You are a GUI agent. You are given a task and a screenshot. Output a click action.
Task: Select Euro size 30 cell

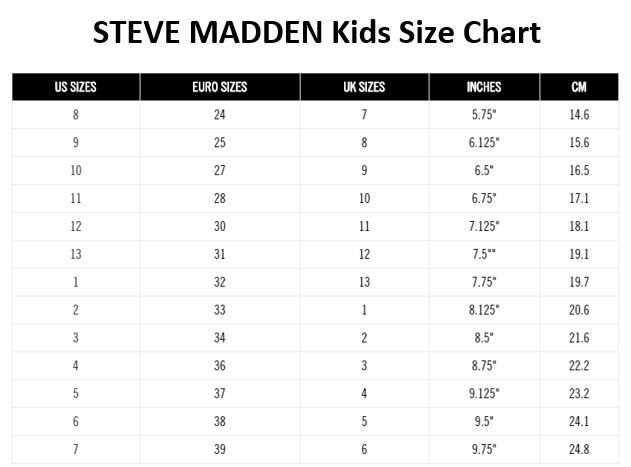[220, 226]
